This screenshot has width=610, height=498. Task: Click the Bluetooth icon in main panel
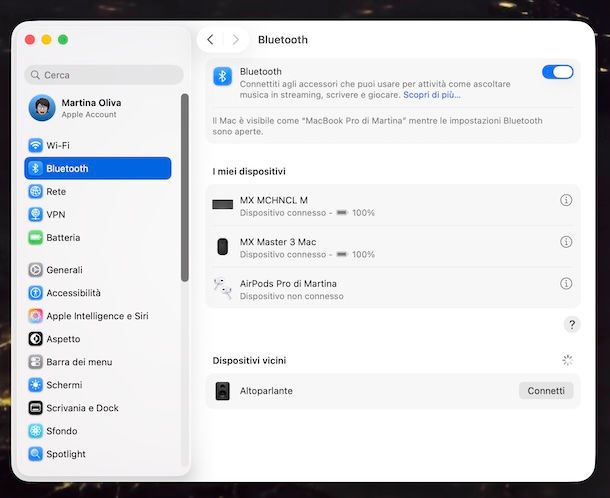click(223, 76)
